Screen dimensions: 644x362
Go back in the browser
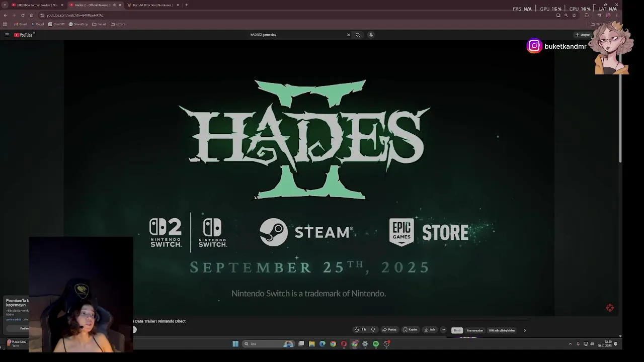pos(5,15)
